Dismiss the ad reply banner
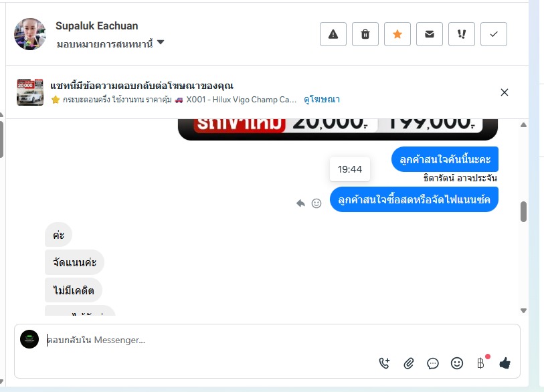 point(505,92)
